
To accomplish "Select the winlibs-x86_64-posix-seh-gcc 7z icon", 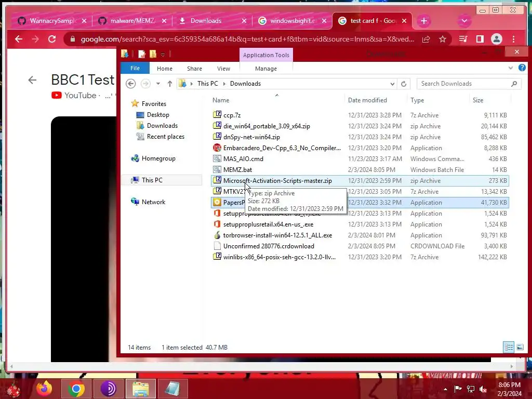I will (x=217, y=257).
